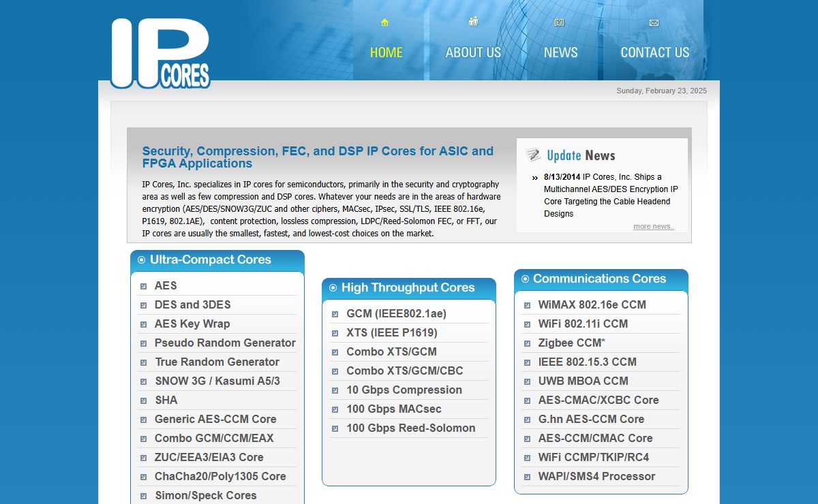This screenshot has height=504, width=818.
Task: Click the people icon above ABOUT US
Action: click(x=473, y=22)
